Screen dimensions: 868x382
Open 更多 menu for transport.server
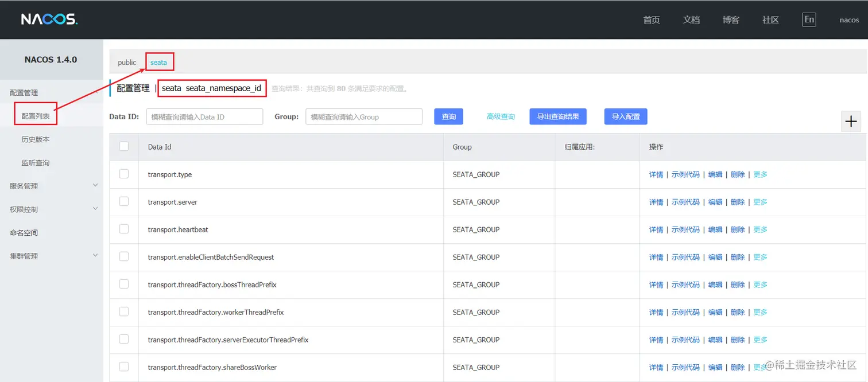tap(760, 202)
